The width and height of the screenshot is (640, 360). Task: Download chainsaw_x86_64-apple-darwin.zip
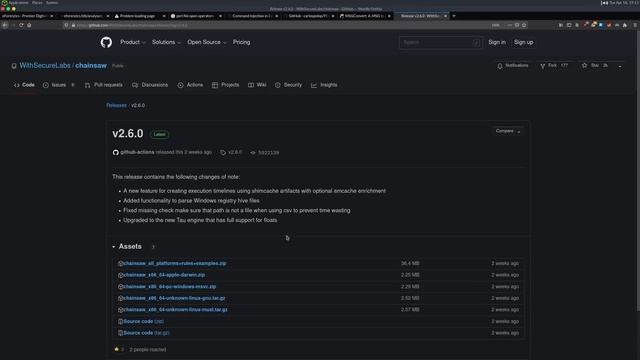pos(164,275)
